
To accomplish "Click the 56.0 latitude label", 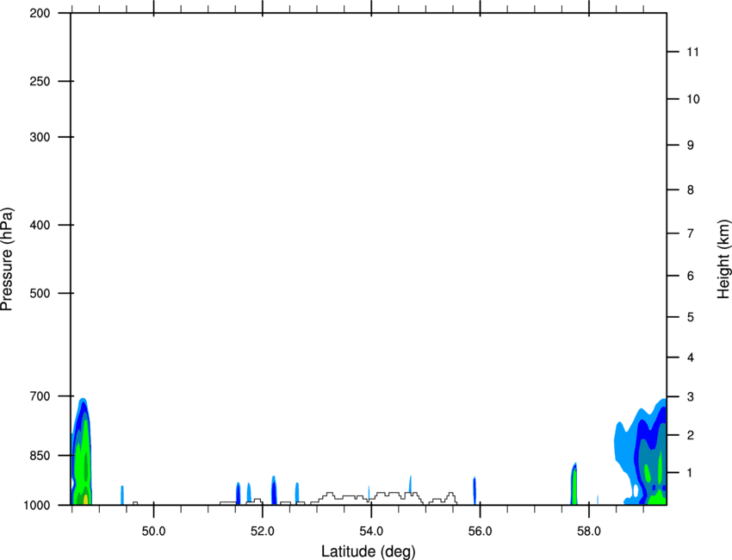I will click(x=481, y=532).
